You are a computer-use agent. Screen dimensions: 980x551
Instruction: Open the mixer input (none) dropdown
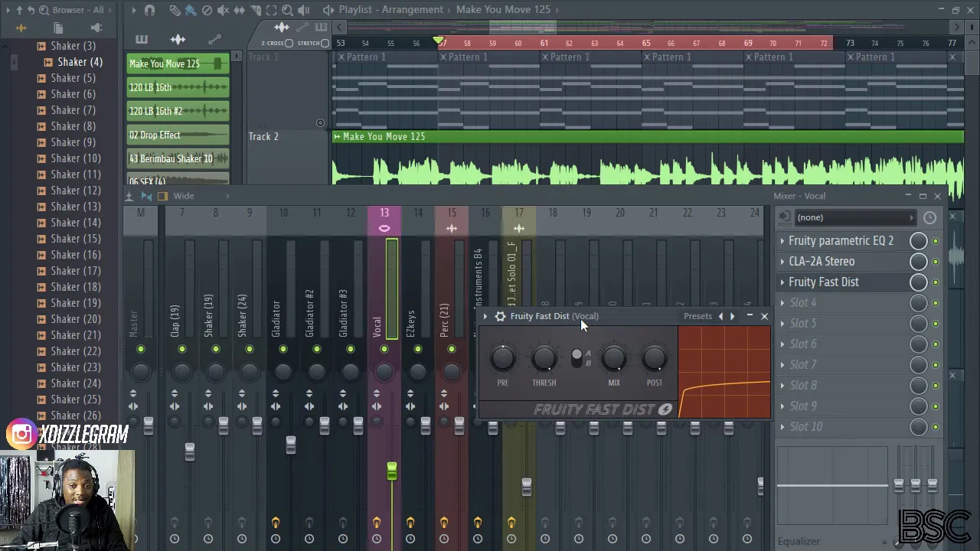pos(854,218)
